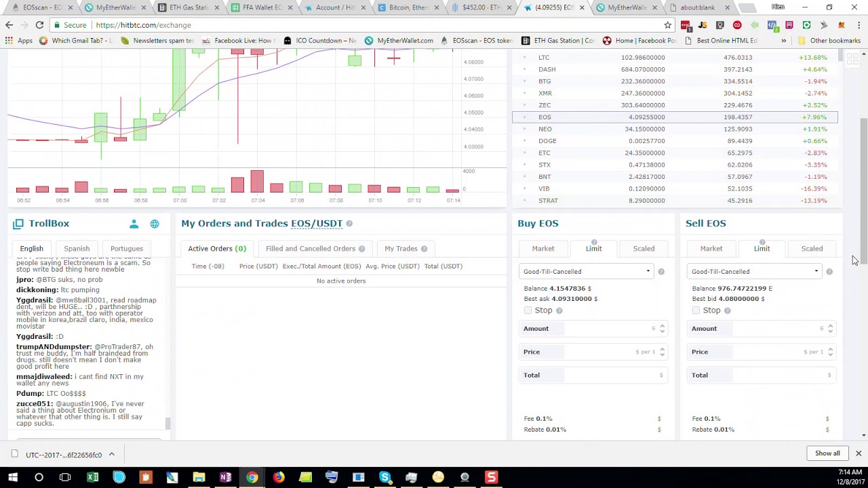Open download item options chevron
Screen dimensions: 868x488
(x=111, y=455)
